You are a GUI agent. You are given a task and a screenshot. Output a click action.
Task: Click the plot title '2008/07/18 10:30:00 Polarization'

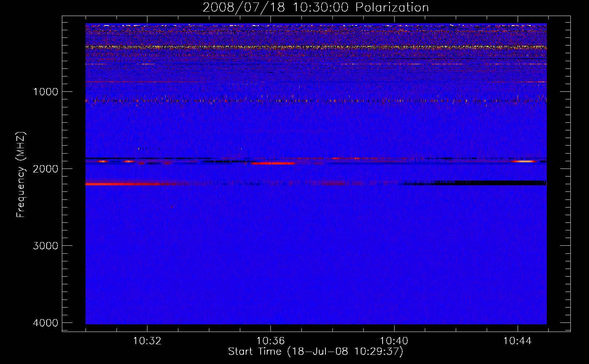(316, 7)
